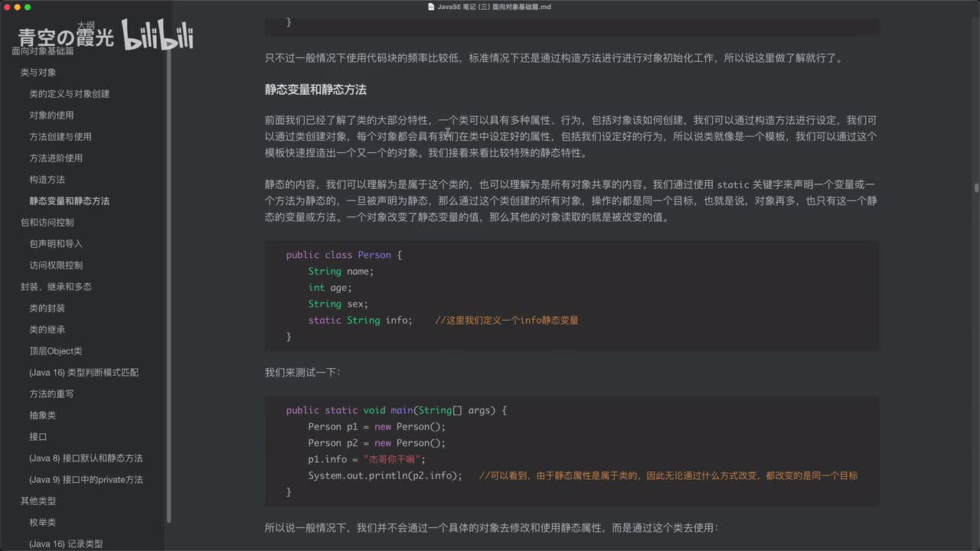Click the paragraph starting 前面我们已经了解了类的大部分特性
980x551 pixels.
(x=571, y=136)
